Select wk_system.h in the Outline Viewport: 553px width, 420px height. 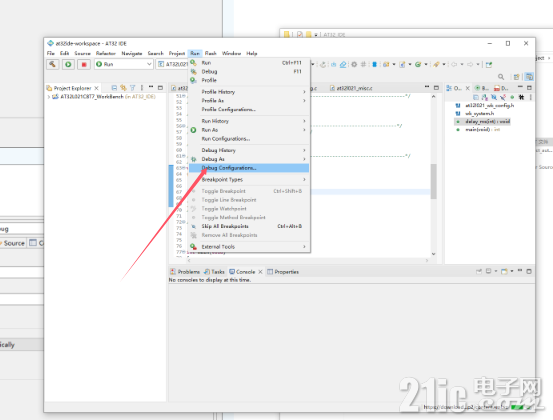[x=479, y=113]
